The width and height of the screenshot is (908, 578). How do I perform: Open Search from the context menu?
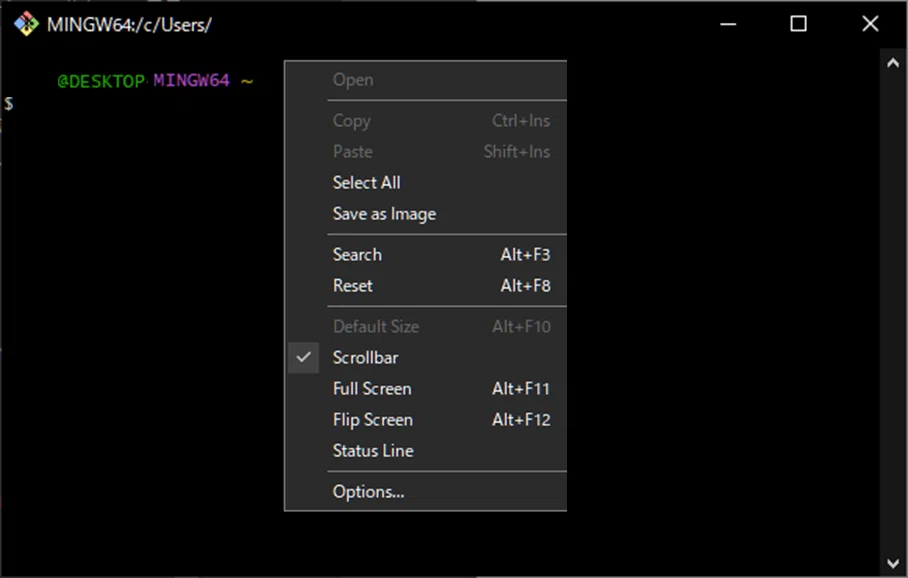click(426, 255)
